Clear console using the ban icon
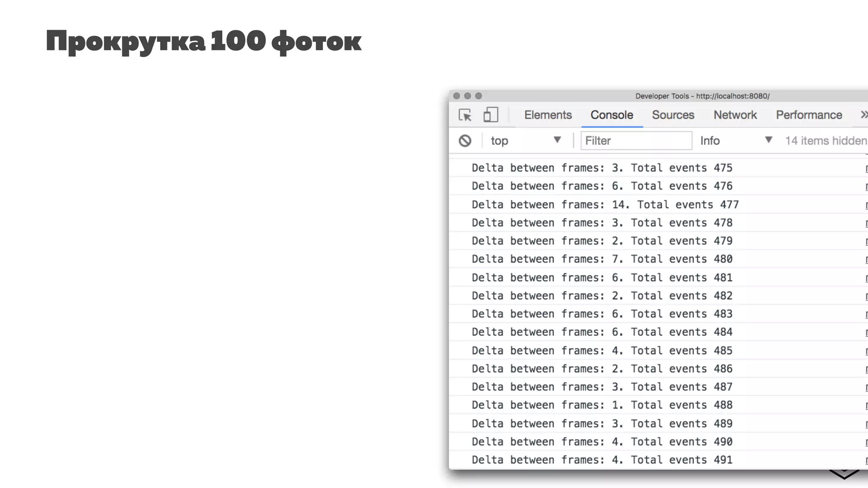 [x=465, y=141]
